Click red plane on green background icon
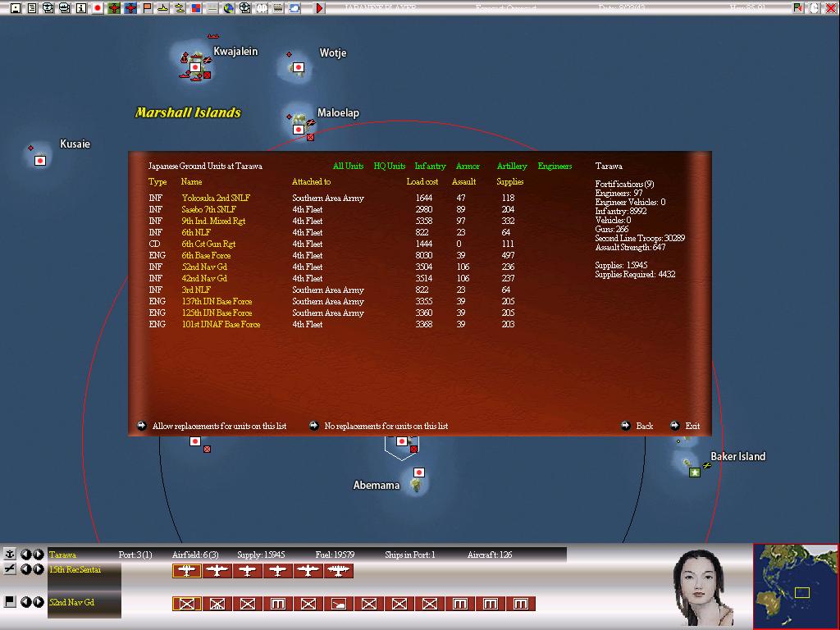The height and width of the screenshot is (630, 840). tap(114, 8)
